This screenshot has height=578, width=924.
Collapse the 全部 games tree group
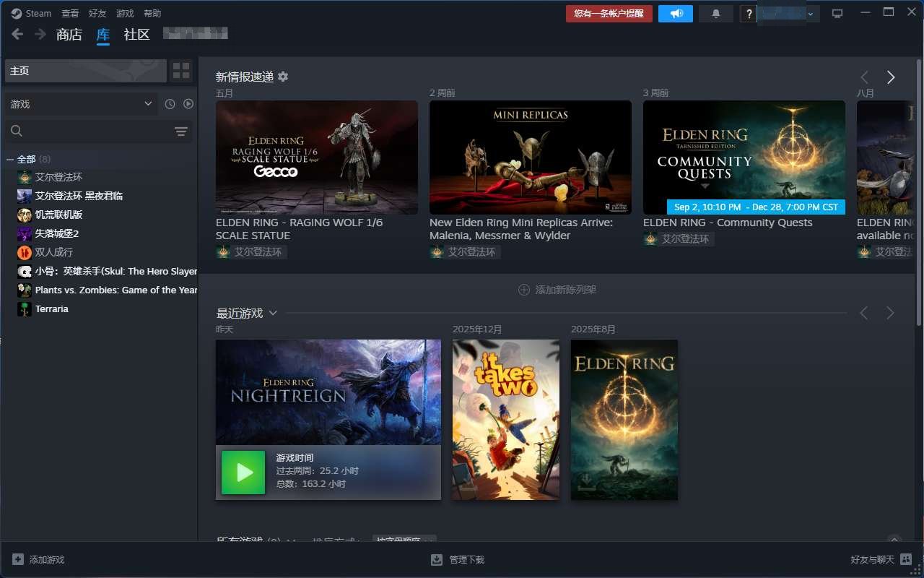(x=10, y=159)
